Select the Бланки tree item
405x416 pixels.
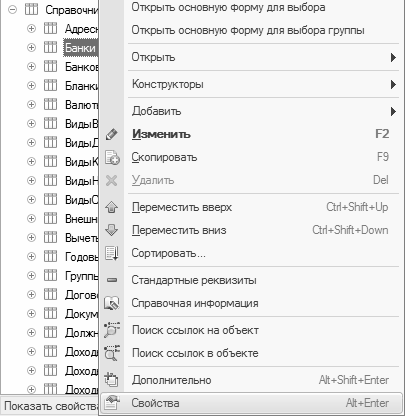pyautogui.click(x=81, y=86)
